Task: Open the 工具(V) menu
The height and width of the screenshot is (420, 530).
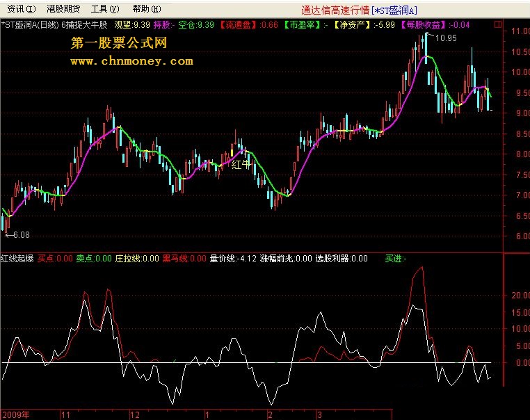Action: (105, 9)
